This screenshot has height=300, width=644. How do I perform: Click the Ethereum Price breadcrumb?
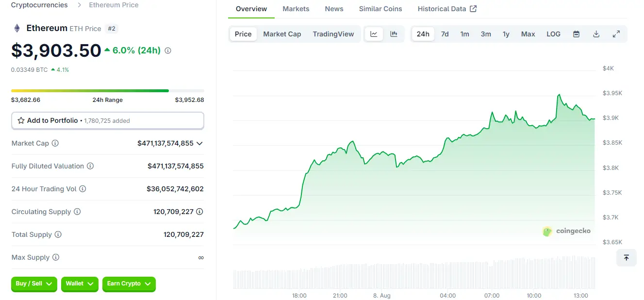coord(114,5)
